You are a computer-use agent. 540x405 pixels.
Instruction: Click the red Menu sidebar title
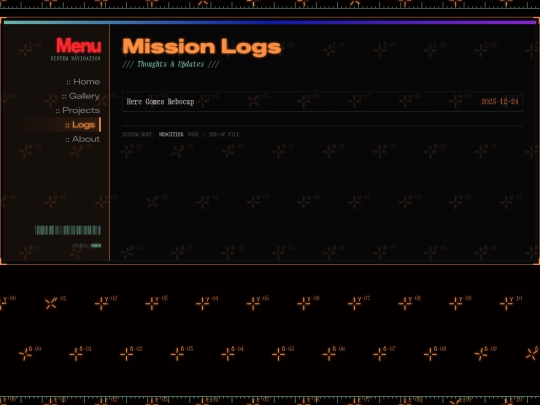pyautogui.click(x=79, y=45)
